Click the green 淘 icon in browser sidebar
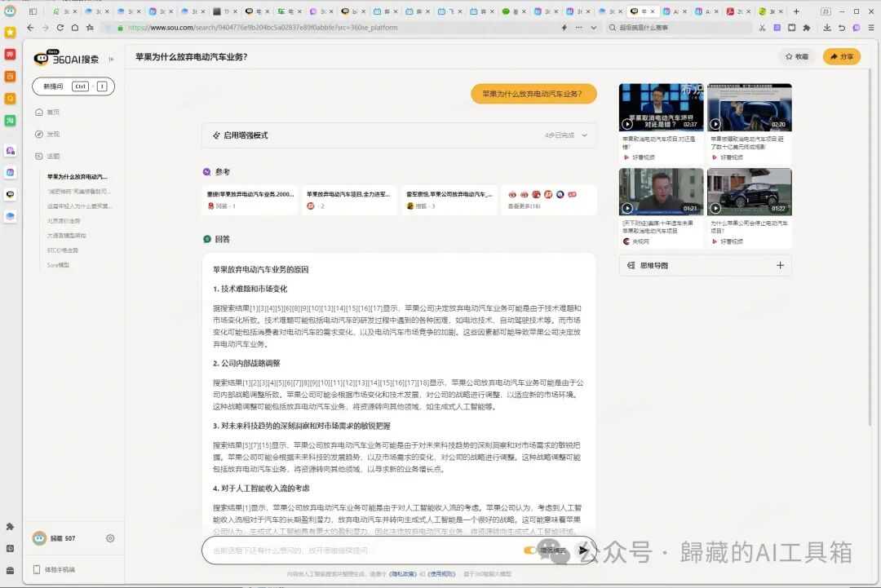This screenshot has height=588, width=881. 10,120
